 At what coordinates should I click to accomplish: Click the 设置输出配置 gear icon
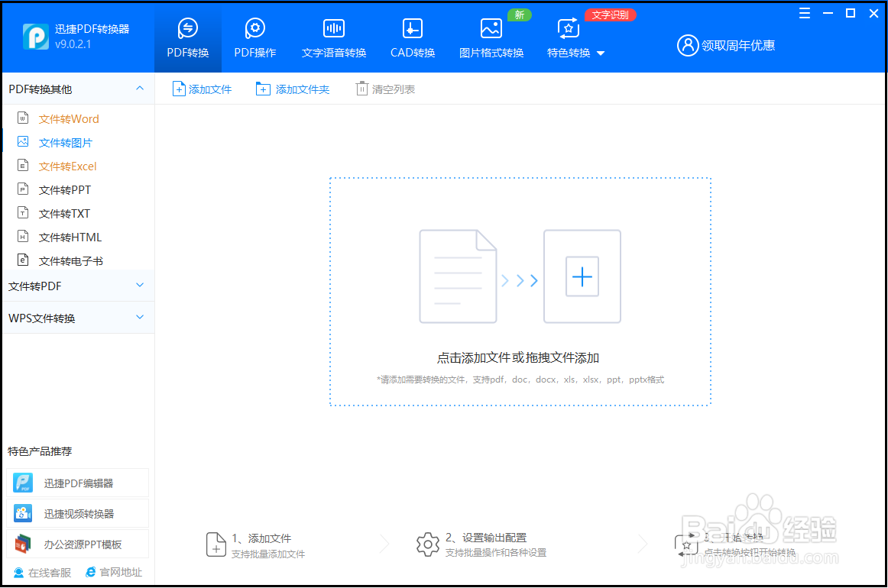[x=428, y=544]
